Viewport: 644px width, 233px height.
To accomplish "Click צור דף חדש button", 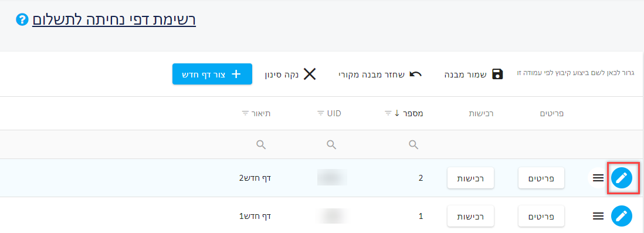I will [212, 74].
